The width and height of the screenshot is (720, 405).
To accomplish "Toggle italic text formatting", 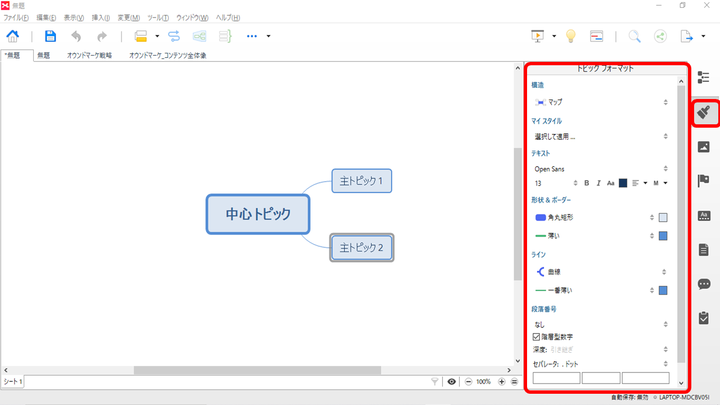I will click(598, 183).
